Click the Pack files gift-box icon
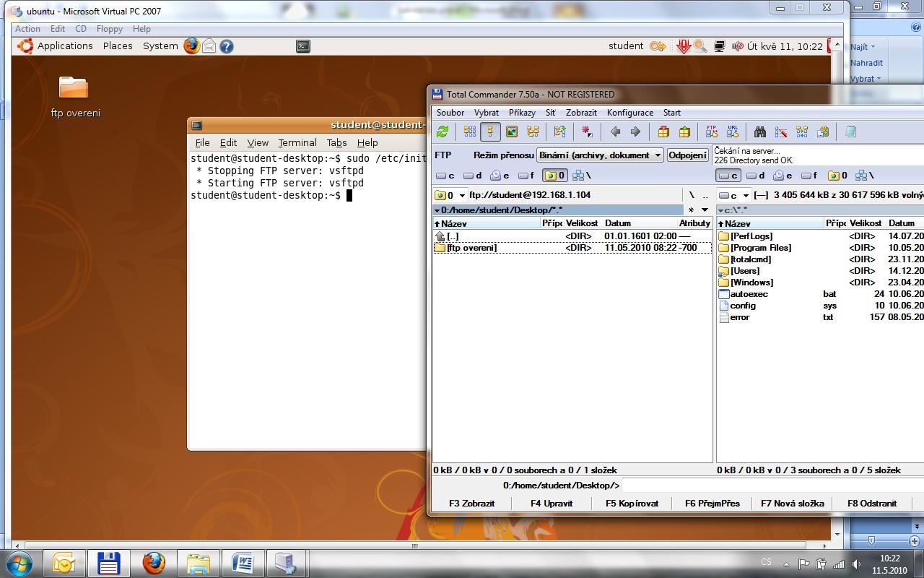924x578 pixels. [x=663, y=131]
